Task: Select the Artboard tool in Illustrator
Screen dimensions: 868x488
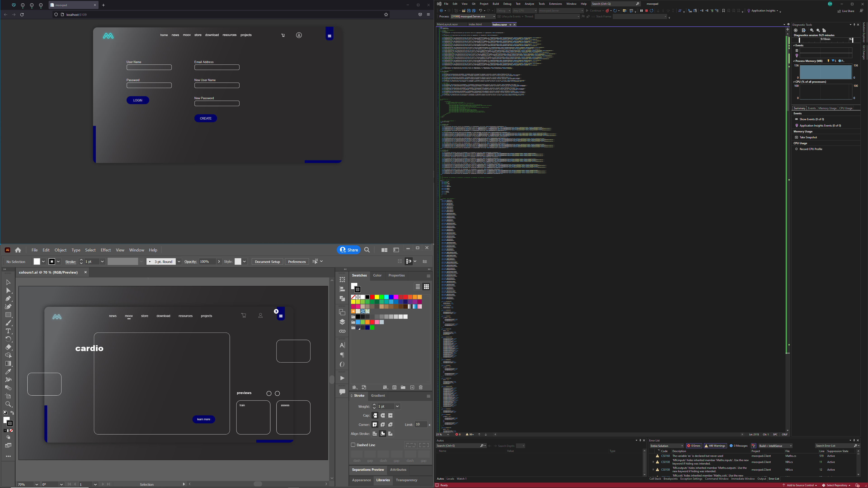Action: (x=8, y=396)
